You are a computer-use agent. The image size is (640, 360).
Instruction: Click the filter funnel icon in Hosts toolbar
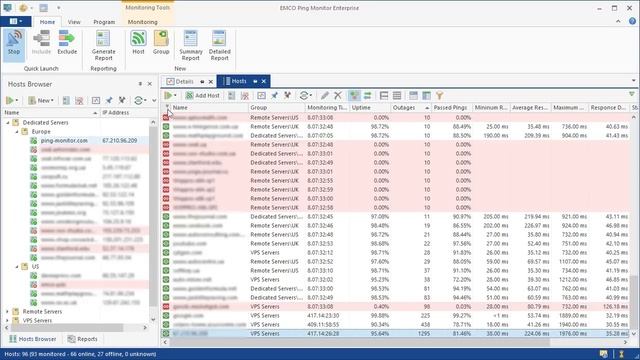tap(439, 96)
